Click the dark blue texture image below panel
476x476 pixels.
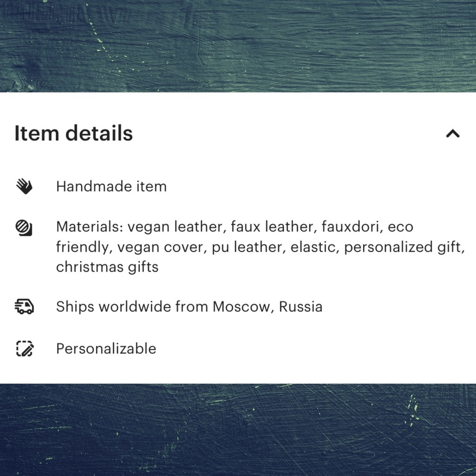click(x=238, y=430)
